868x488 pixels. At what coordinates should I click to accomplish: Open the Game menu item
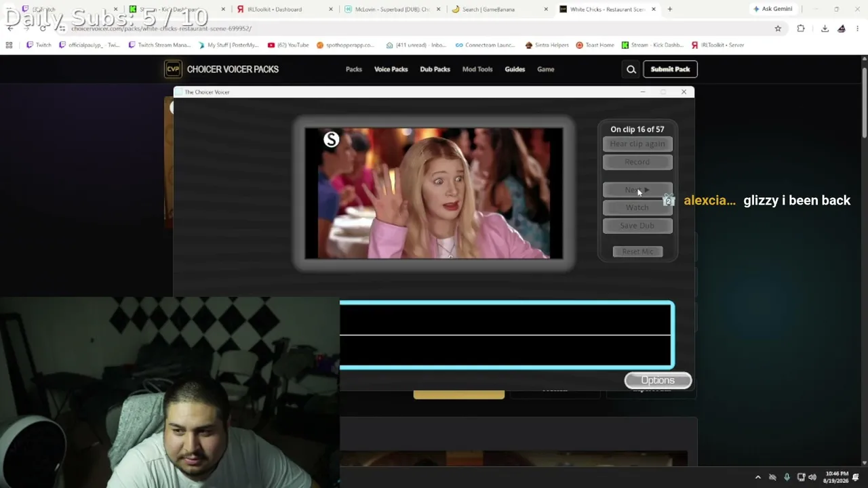[x=546, y=69]
